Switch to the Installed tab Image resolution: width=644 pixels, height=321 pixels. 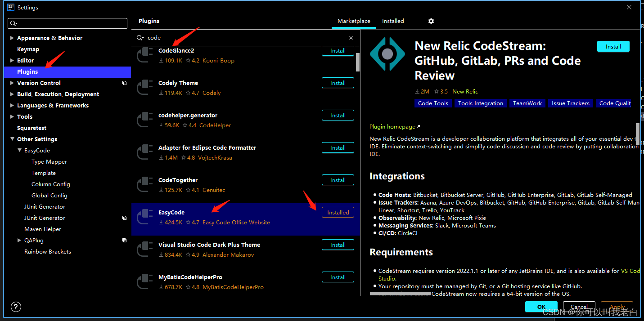click(x=393, y=21)
